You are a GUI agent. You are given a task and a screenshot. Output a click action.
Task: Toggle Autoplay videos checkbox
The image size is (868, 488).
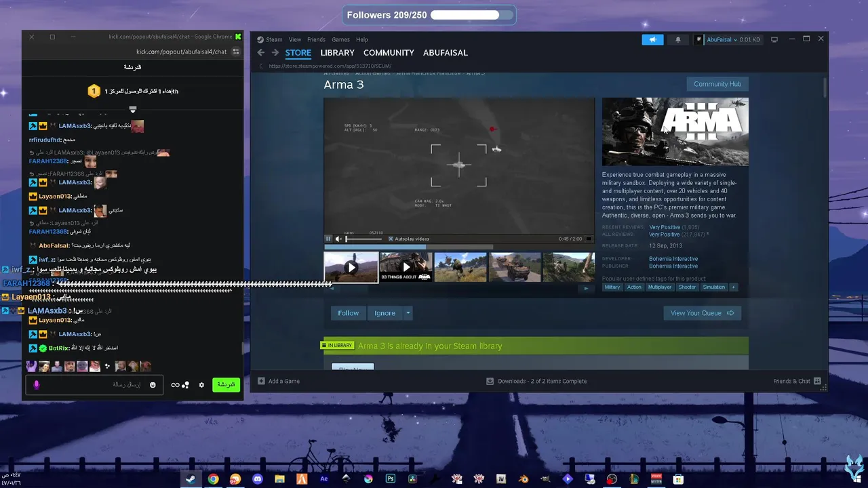click(391, 239)
